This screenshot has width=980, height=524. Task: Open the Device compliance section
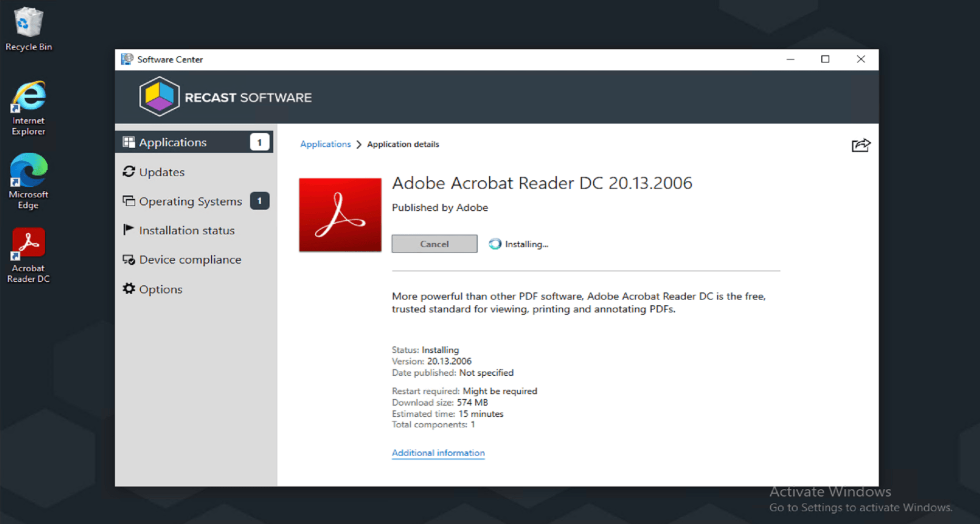coord(190,259)
